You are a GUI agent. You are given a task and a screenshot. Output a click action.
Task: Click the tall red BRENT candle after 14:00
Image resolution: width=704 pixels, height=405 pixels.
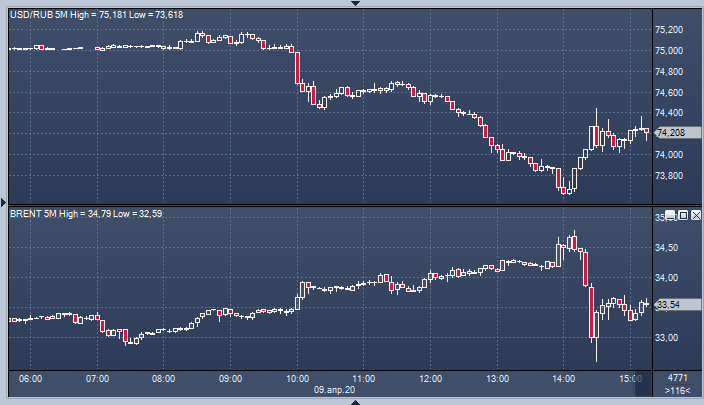[592, 311]
